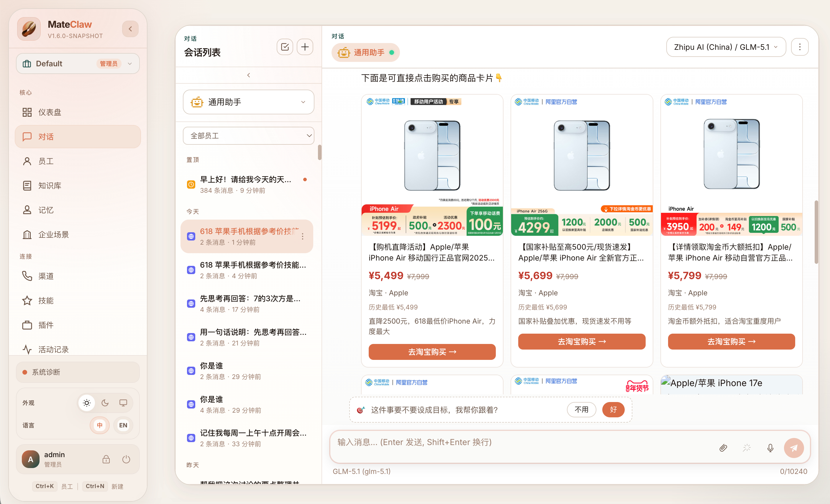Viewport: 830px width, 504px height.
Task: Click the sparkle icon in message input
Action: [747, 448]
